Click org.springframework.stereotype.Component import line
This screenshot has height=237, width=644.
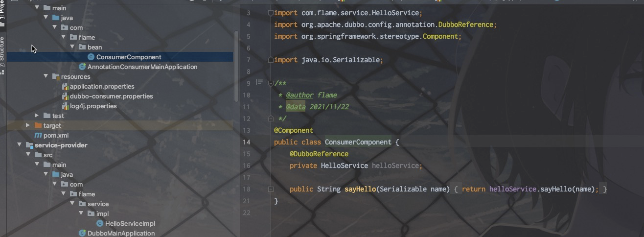click(368, 36)
